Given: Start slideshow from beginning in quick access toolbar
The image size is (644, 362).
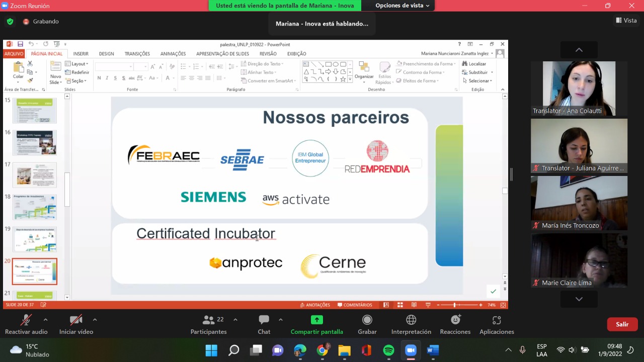Looking at the screenshot, I should pyautogui.click(x=56, y=44).
